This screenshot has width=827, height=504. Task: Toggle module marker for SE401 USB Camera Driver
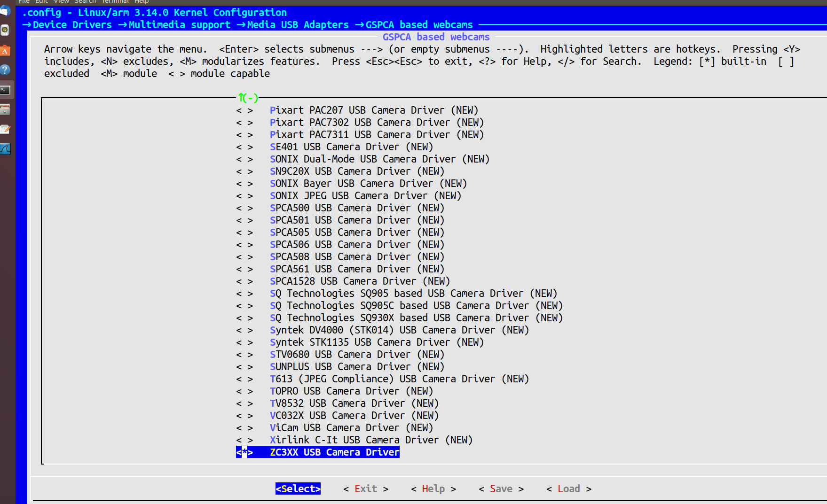click(244, 147)
